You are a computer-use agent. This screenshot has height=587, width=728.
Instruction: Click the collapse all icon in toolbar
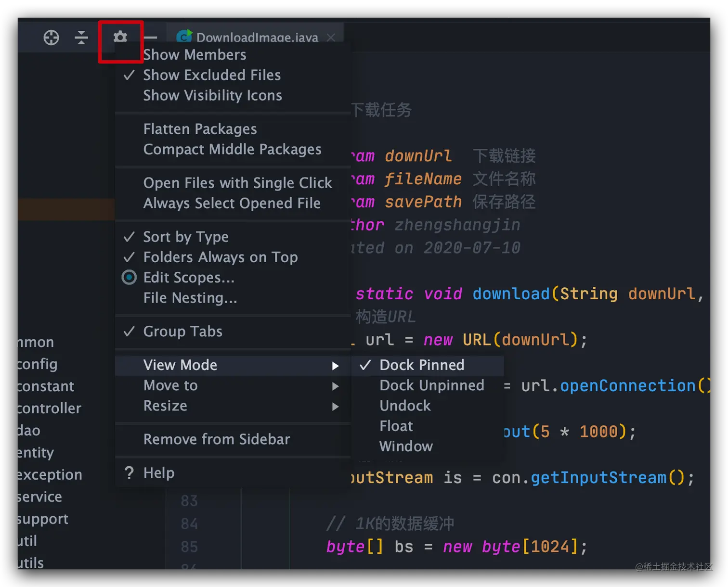click(81, 37)
